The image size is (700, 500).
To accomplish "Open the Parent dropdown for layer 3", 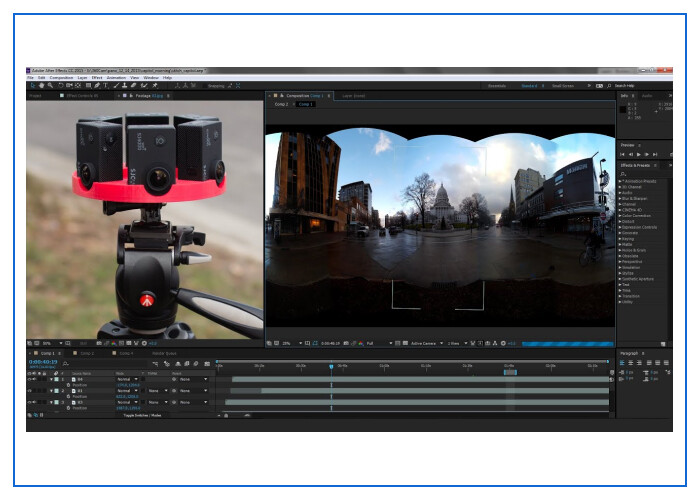I will pos(194,402).
